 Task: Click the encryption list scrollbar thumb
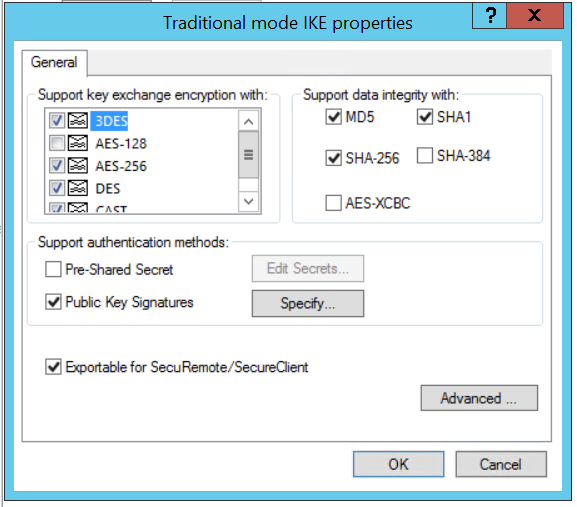[x=248, y=155]
